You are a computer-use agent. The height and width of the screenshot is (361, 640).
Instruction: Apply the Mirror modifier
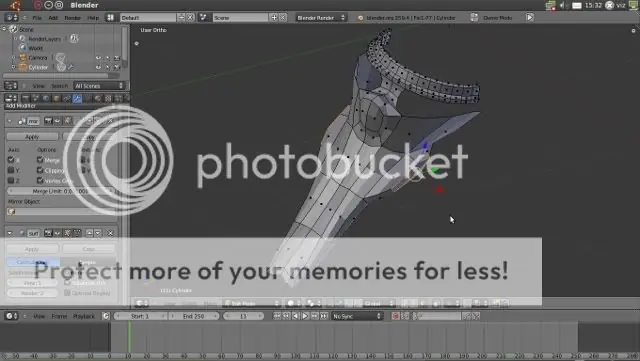(x=32, y=137)
